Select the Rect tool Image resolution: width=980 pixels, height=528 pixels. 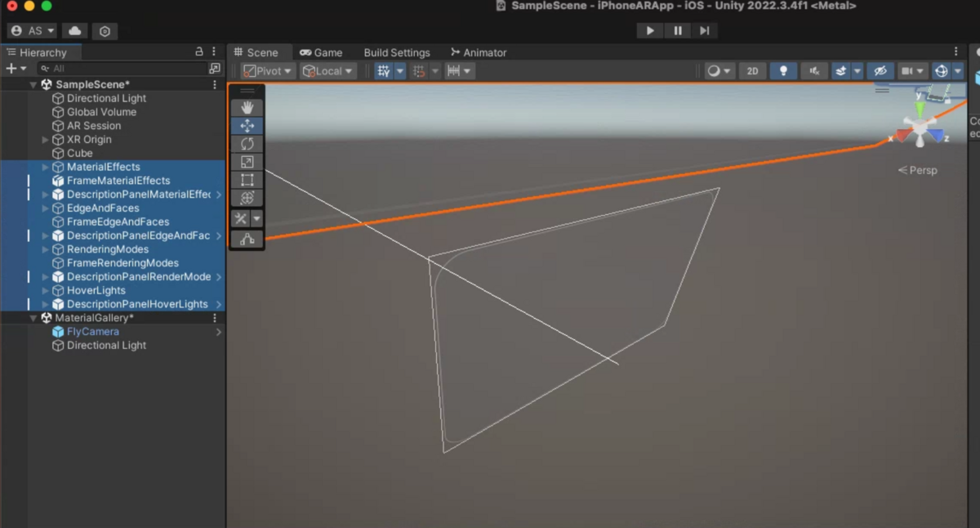[247, 180]
